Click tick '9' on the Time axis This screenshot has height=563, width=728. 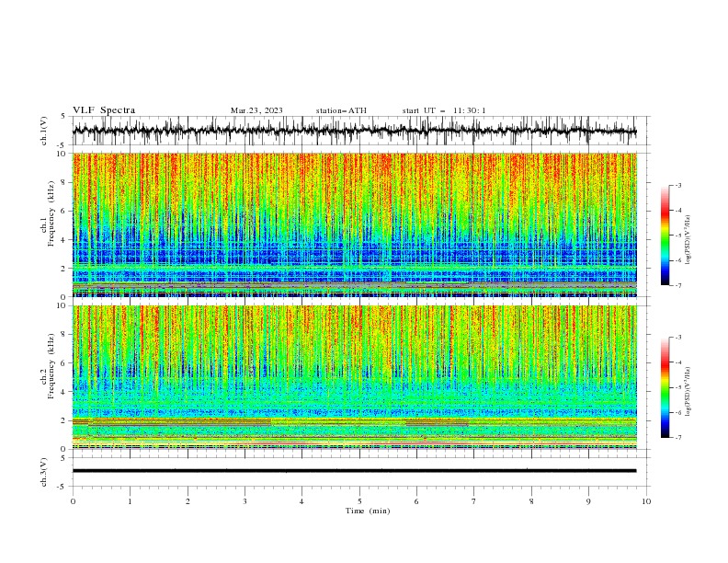(x=588, y=501)
